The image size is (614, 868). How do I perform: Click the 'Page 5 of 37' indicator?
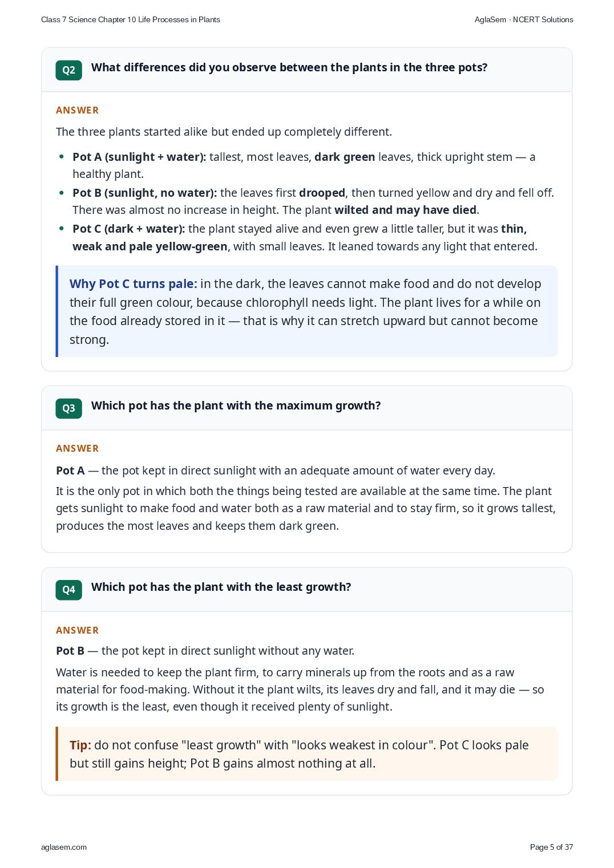pos(551,847)
